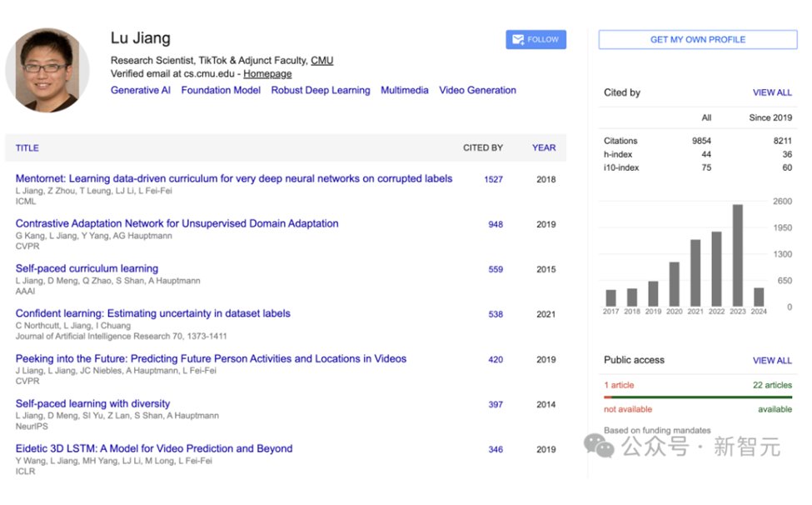Click Lu Jiang's profile photo
This screenshot has height=505, width=812.
click(47, 70)
